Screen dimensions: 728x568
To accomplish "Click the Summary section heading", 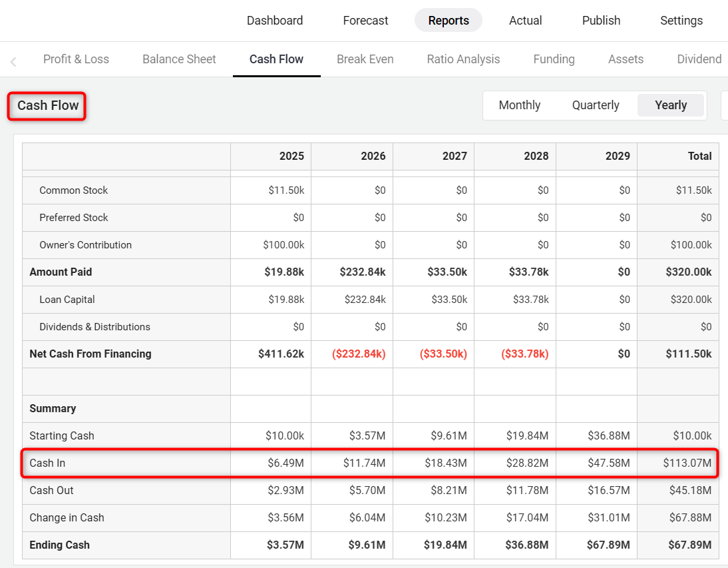I will [53, 409].
